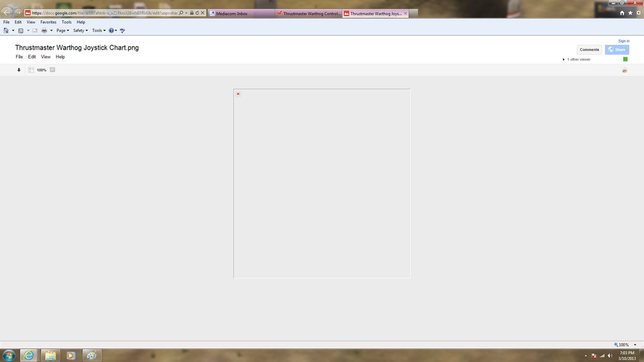The width and height of the screenshot is (644, 362).
Task: Click the search magnifier in the address bar
Action: (181, 13)
